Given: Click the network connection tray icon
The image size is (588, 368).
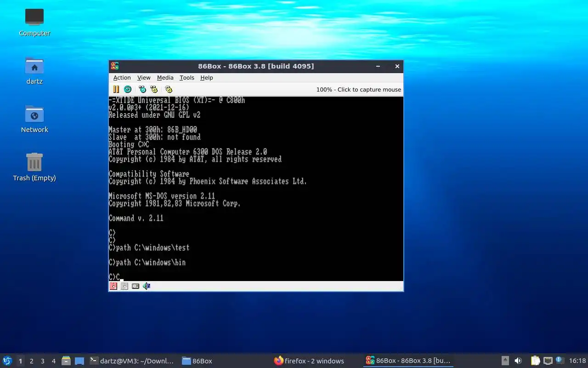Looking at the screenshot, I should pos(548,361).
